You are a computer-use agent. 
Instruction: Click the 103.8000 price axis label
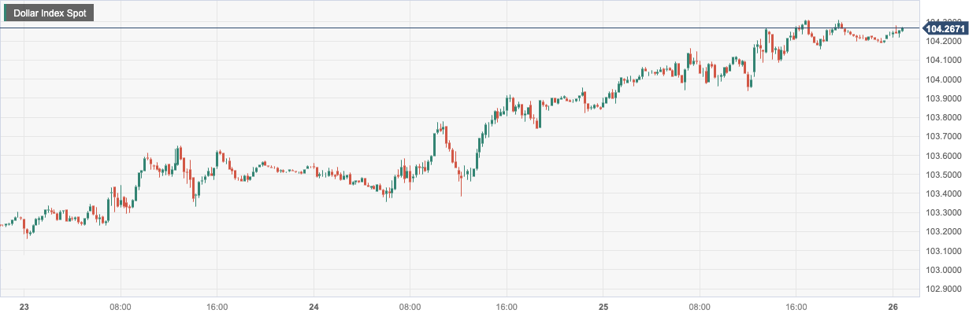[943, 117]
